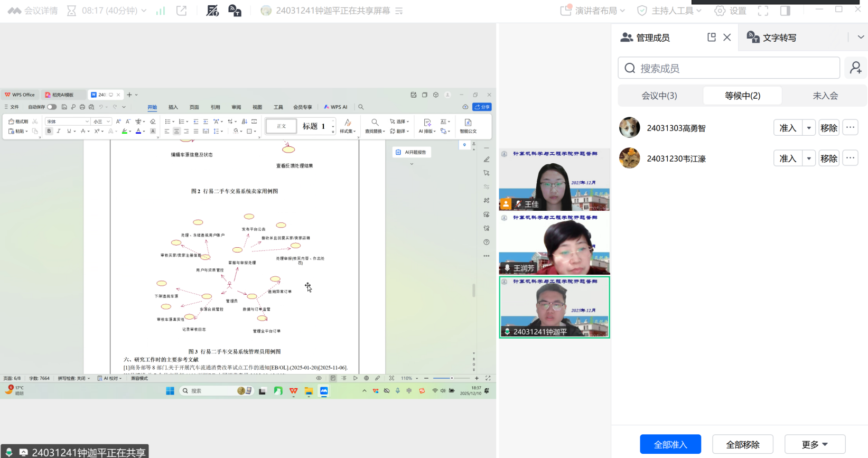Expand the 准入 dropdown for 24031230韦江濠

coord(809,158)
